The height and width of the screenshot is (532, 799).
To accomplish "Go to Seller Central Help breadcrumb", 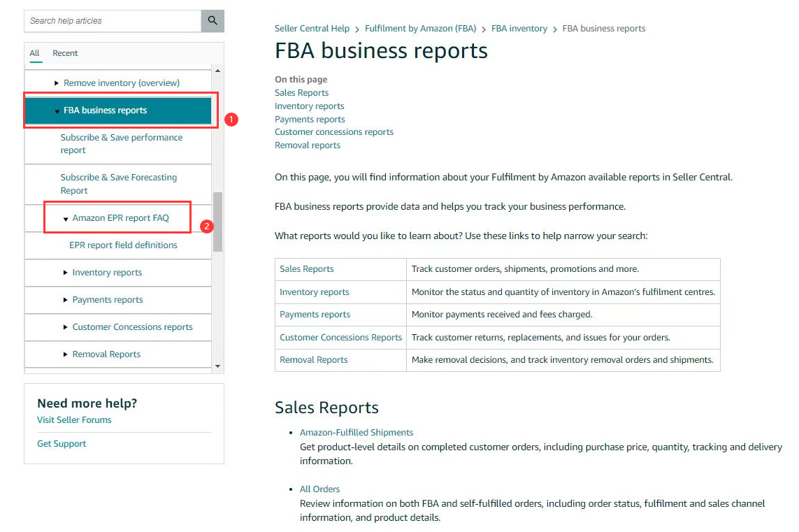I will (312, 29).
